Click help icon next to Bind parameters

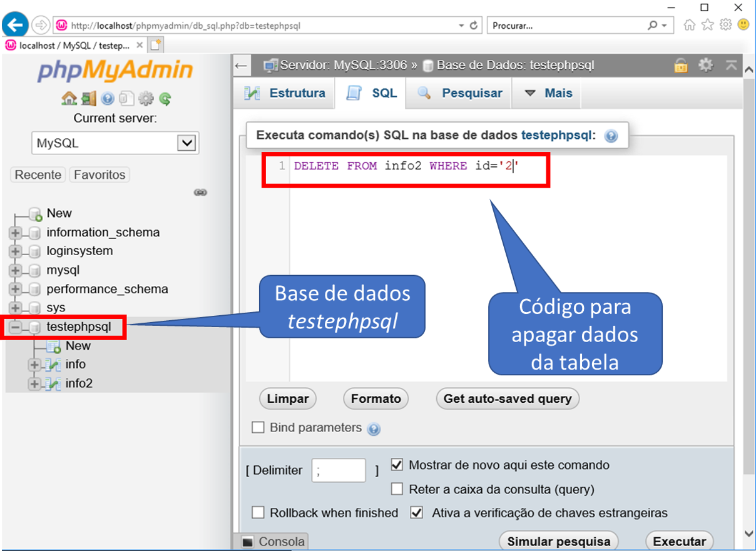(374, 429)
